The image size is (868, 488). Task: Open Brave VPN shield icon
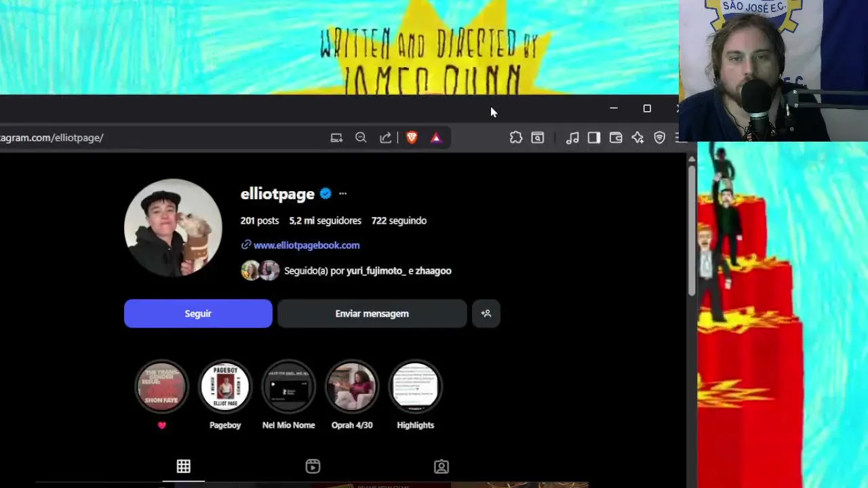point(659,138)
